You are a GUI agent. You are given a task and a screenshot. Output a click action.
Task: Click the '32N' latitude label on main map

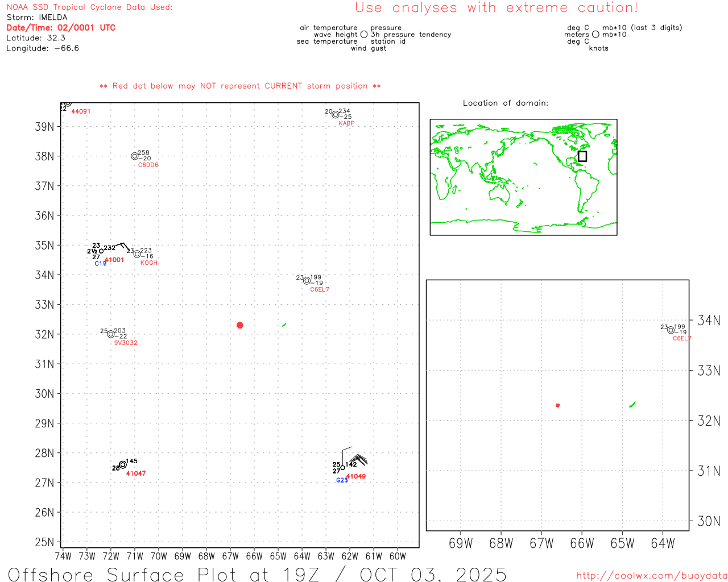tap(44, 334)
